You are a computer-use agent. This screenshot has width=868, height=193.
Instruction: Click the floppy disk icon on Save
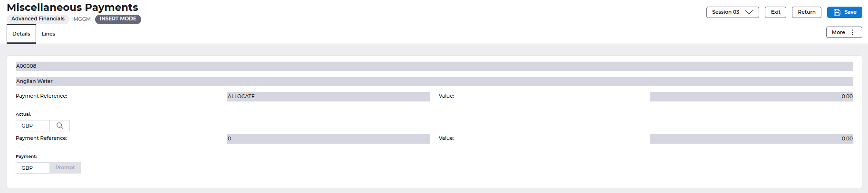837,12
